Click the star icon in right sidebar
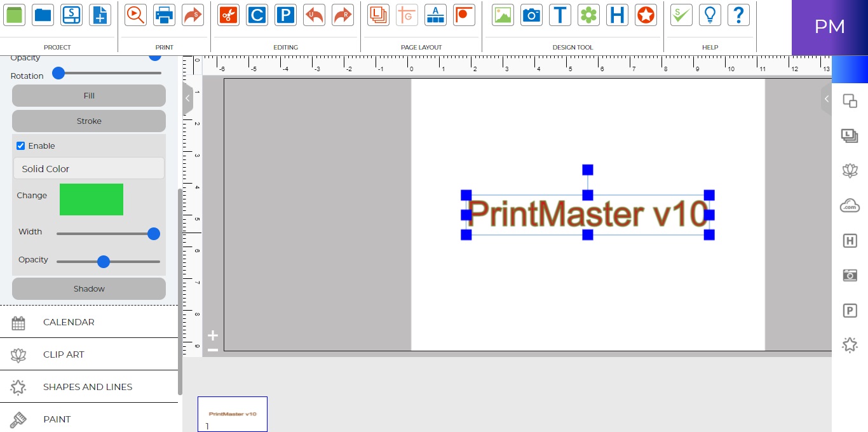The image size is (868, 432). tap(850, 345)
